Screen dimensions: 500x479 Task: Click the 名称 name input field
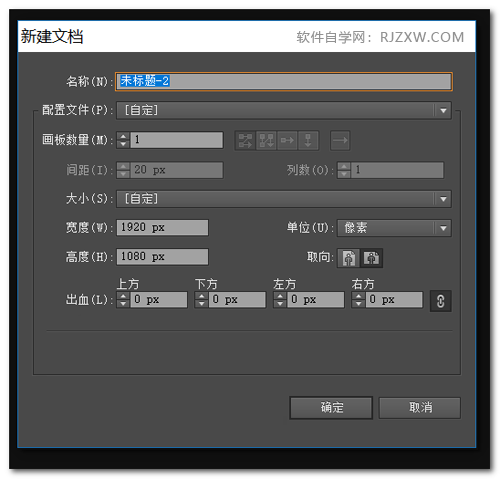pos(284,81)
